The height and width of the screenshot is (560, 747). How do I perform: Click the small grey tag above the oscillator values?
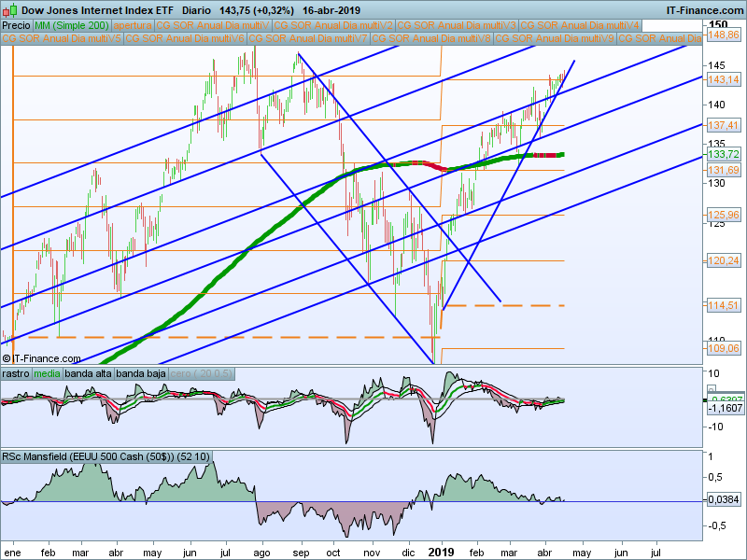pyautogui.click(x=712, y=389)
